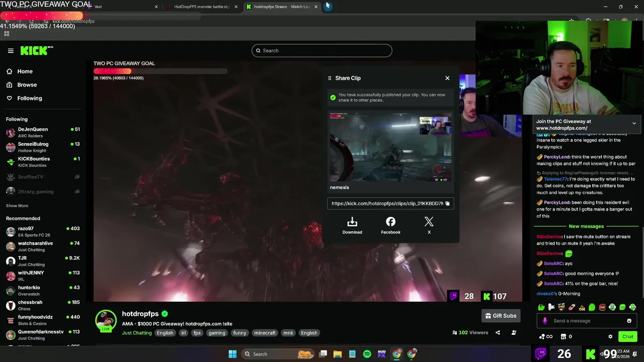Open the clip preview thumbnail
The image size is (644, 362).
(390, 147)
